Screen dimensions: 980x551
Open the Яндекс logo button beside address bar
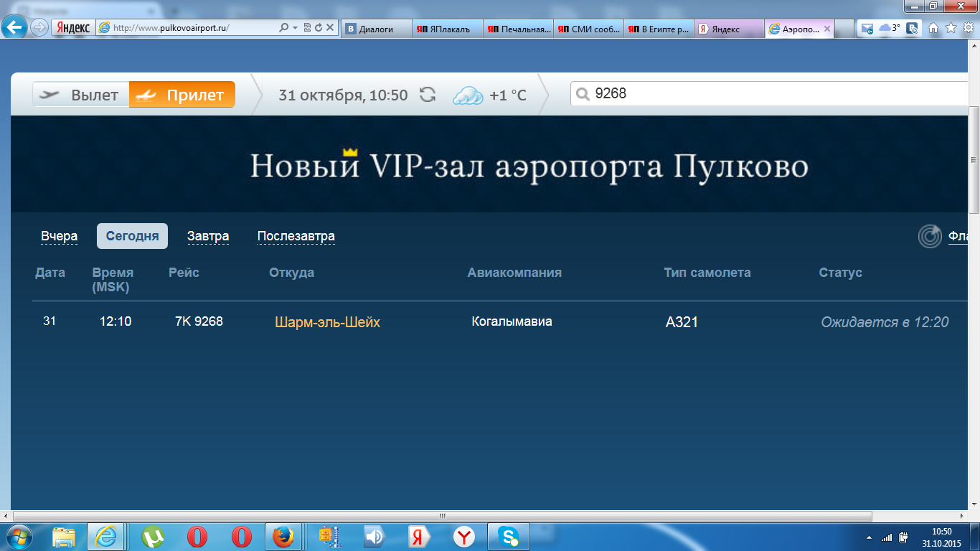(x=72, y=28)
